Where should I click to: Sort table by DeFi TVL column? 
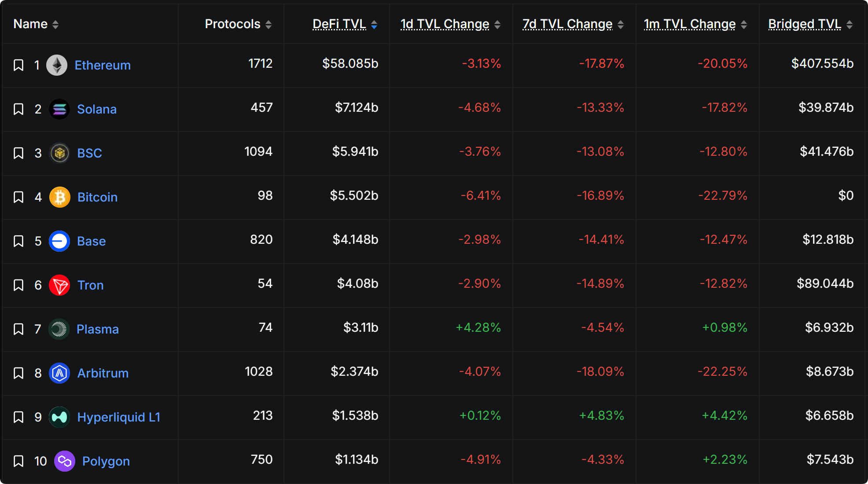(339, 24)
